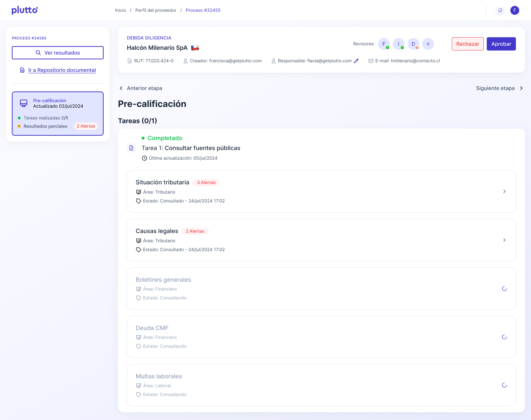This screenshot has height=420, width=531.
Task: Click 'Estado: Consultando' under Deuda CMF
Action: point(165,346)
